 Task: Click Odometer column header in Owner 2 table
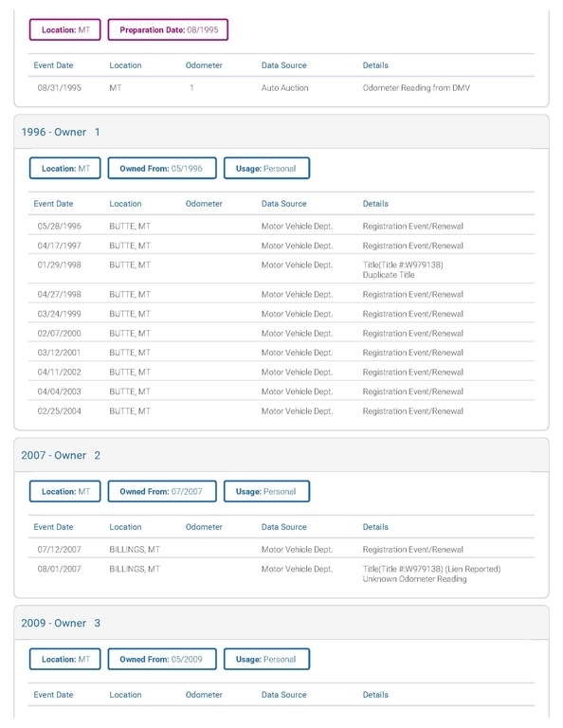tap(204, 526)
